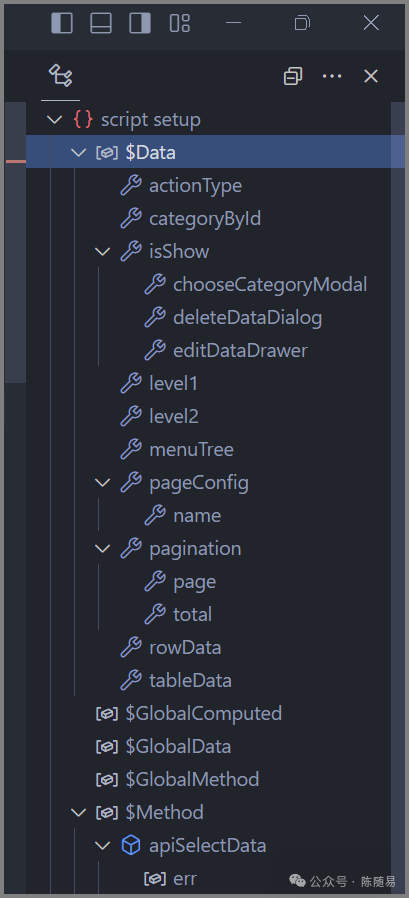Screen dimensions: 409x898
Task: Collapse the script setup node chevron
Action: coord(54,120)
